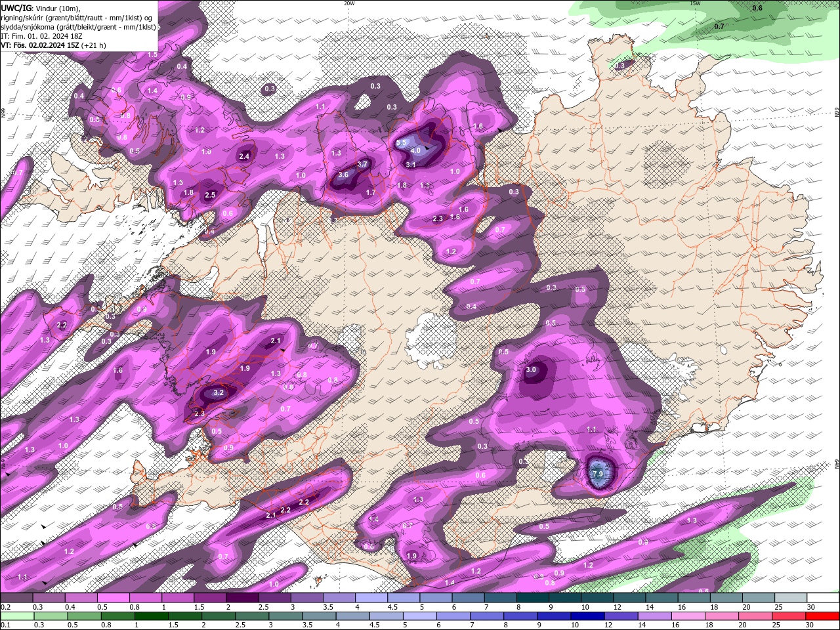840x630 pixels.
Task: Click the 0.1 label on the lower scale
Action: click(5, 625)
